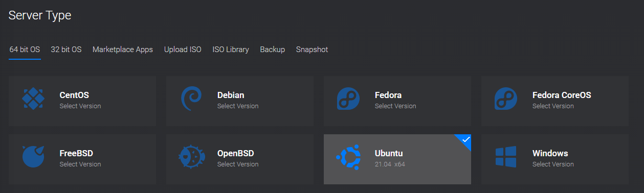The width and height of the screenshot is (644, 193).
Task: Click the Debian swirl logo icon
Action: point(191,99)
